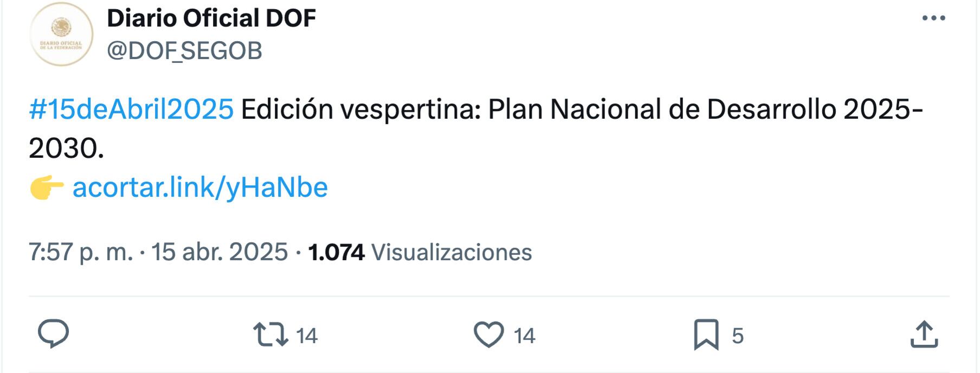Open the three-dot more options menu

pos(933,18)
